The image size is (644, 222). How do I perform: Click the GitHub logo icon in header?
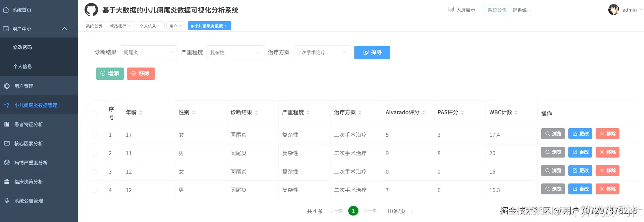pyautogui.click(x=91, y=10)
